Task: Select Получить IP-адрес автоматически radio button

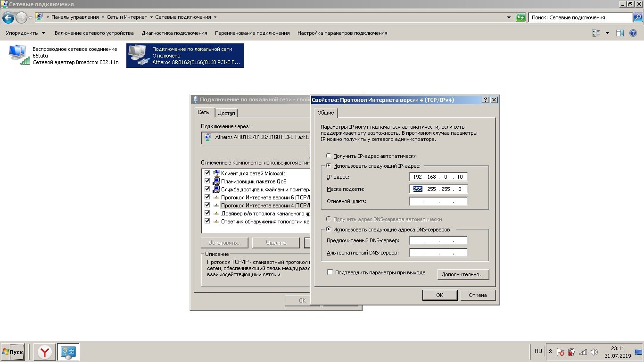Action: click(329, 156)
